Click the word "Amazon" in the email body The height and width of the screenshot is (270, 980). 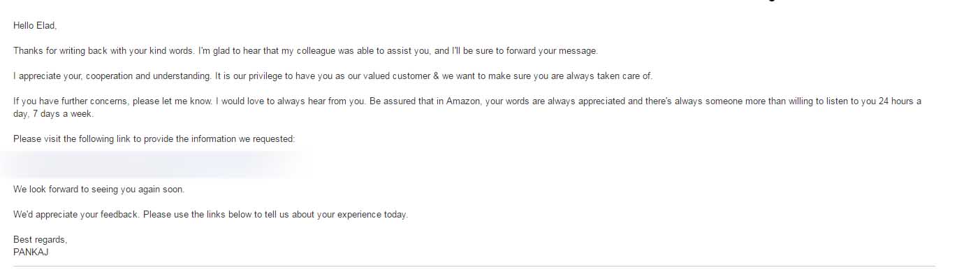464,101
